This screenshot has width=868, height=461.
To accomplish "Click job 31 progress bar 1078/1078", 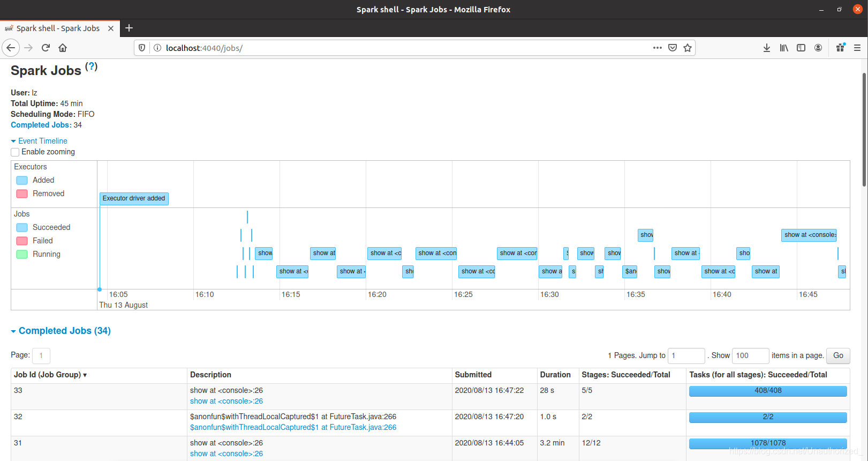I will tap(768, 443).
